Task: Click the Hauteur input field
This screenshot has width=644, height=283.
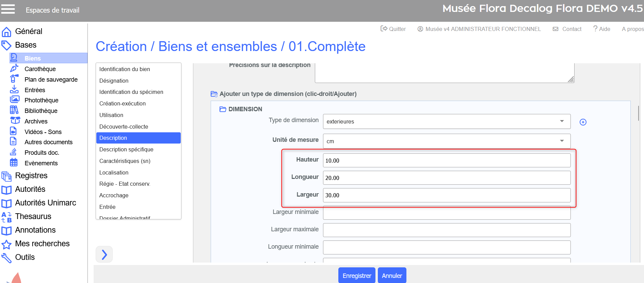Action: (446, 161)
